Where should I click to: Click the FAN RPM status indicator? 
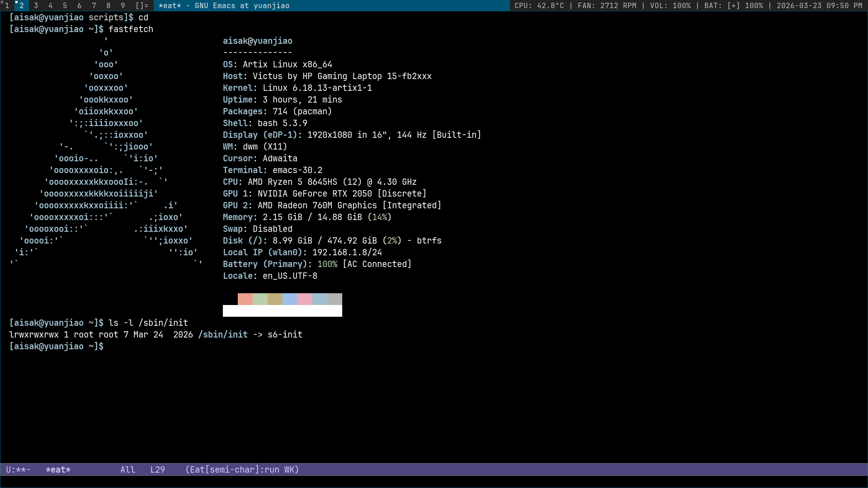pos(607,5)
